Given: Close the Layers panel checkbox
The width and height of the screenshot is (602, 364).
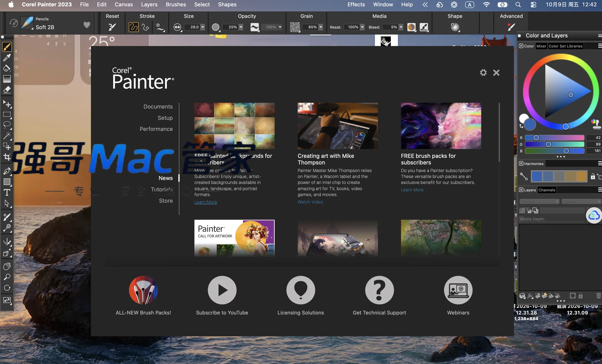Looking at the screenshot, I should point(521,190).
